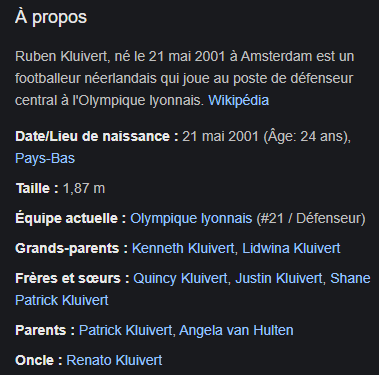379x375 pixels.
Task: Open sibling Justin Kluivert's link
Action: (279, 278)
